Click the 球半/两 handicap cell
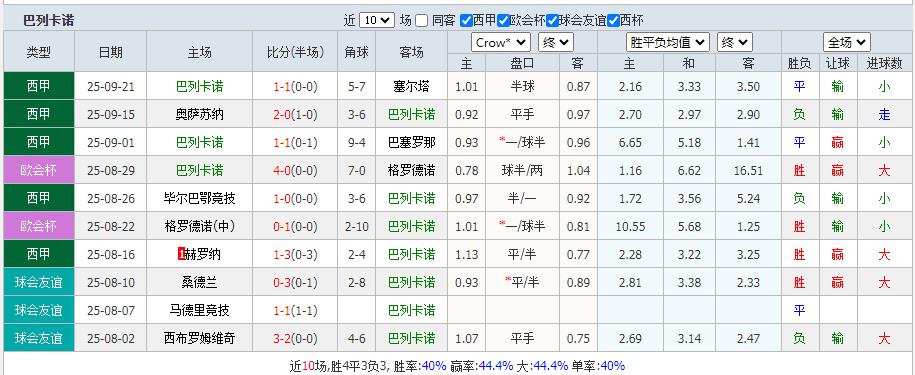This screenshot has width=915, height=375. coord(522,171)
